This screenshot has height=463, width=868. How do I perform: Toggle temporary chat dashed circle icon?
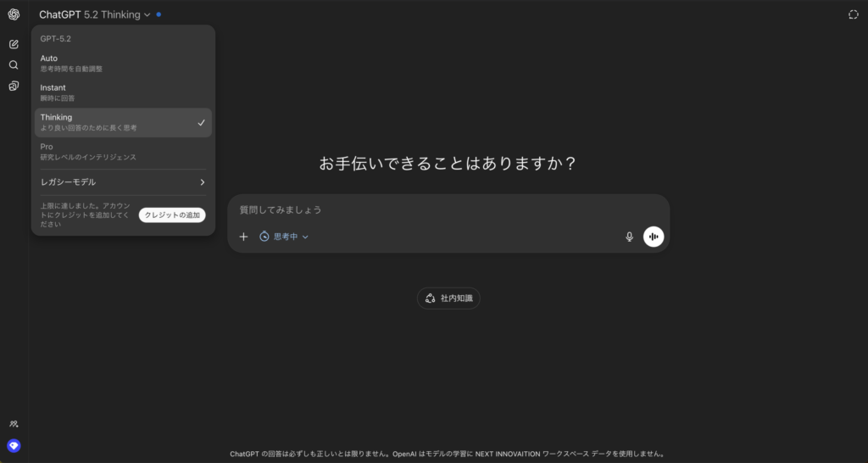(x=853, y=14)
